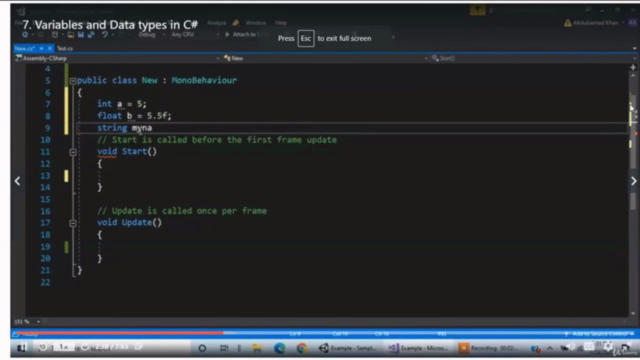Screen dimensions: 640x360
Task: Open the Assembly-CSharp project dropdown
Action: [117, 58]
